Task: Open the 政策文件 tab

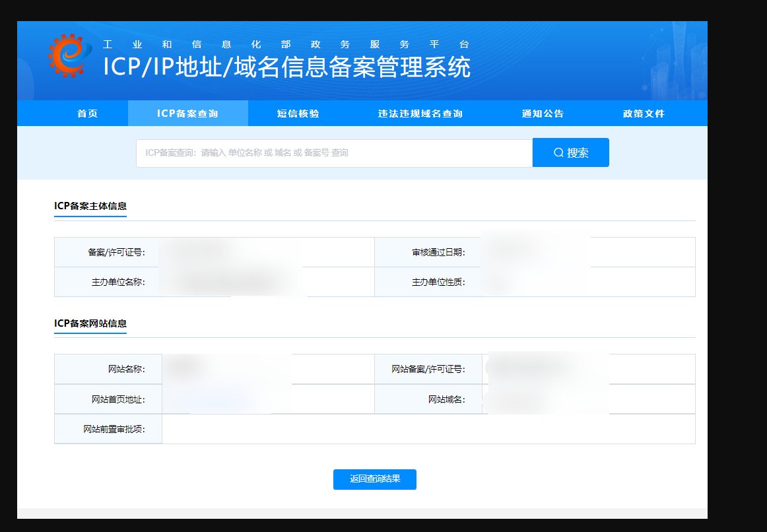Action: (x=644, y=114)
